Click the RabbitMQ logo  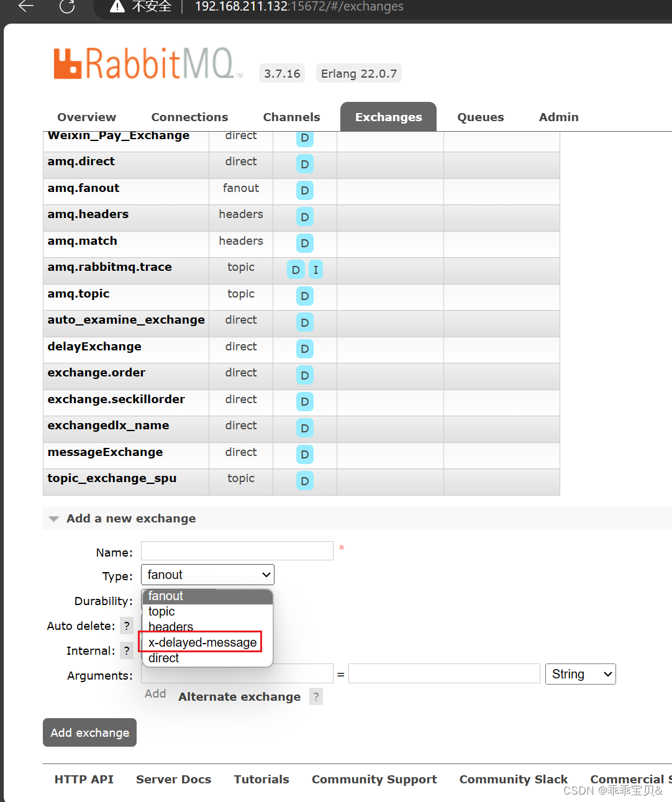point(148,63)
